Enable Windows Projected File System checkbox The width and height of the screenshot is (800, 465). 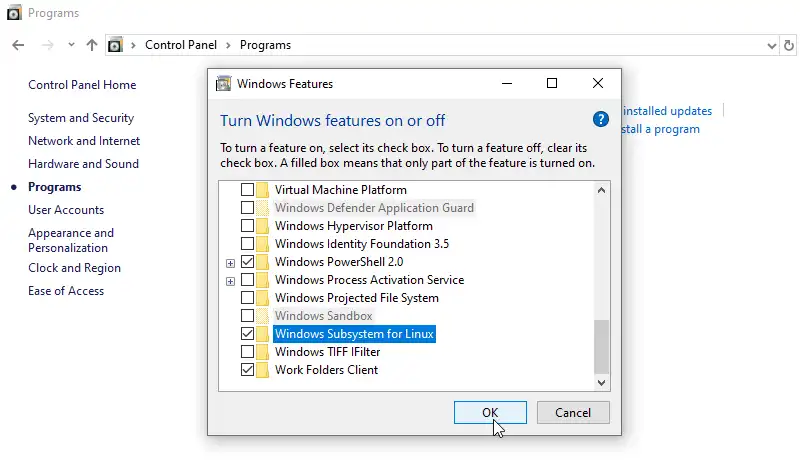247,298
